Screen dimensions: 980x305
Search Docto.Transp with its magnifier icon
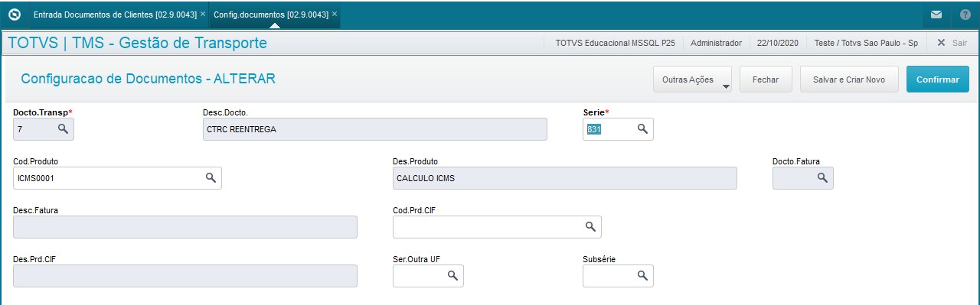click(x=63, y=130)
